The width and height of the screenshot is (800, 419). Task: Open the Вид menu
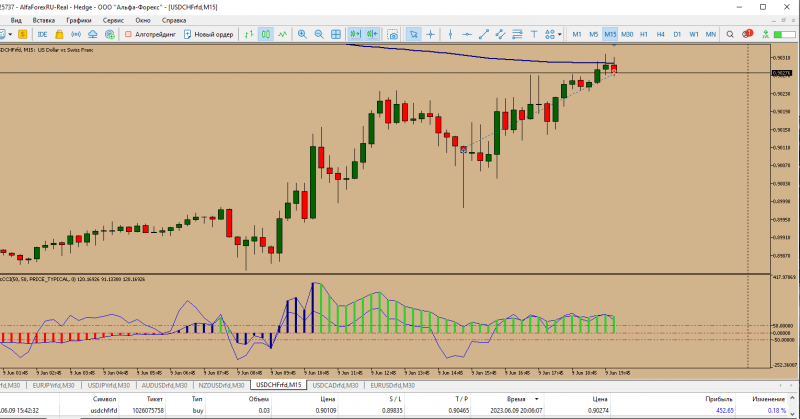click(16, 20)
